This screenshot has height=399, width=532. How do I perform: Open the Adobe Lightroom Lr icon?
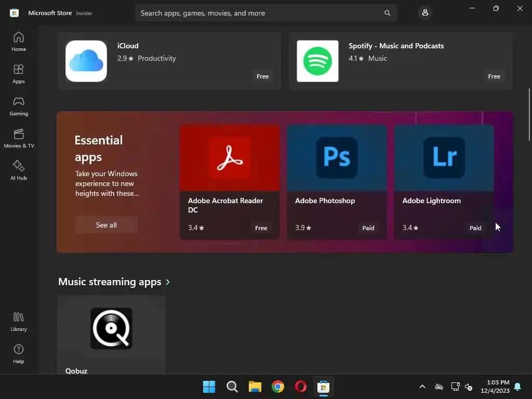[x=444, y=158]
